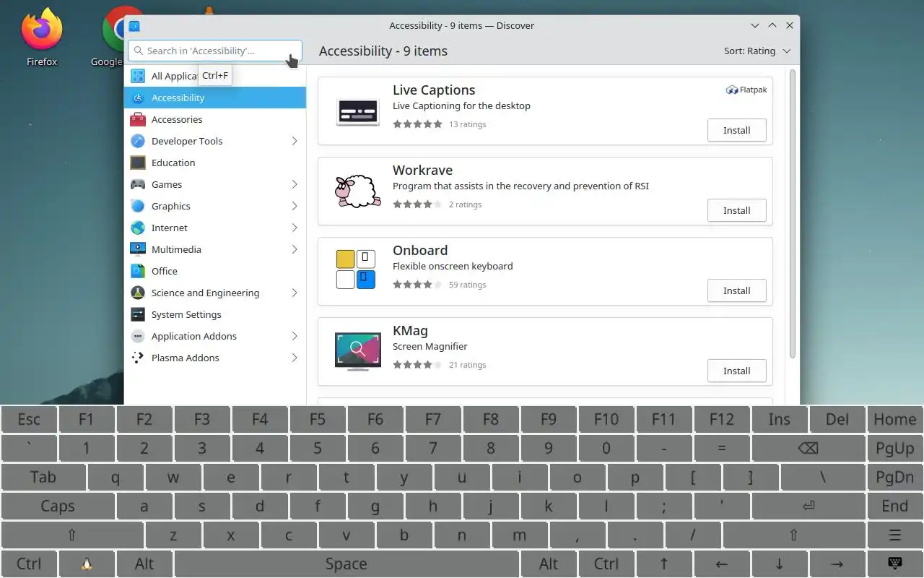The image size is (924, 578).
Task: Click the System Settings icon in sidebar
Action: click(x=138, y=314)
